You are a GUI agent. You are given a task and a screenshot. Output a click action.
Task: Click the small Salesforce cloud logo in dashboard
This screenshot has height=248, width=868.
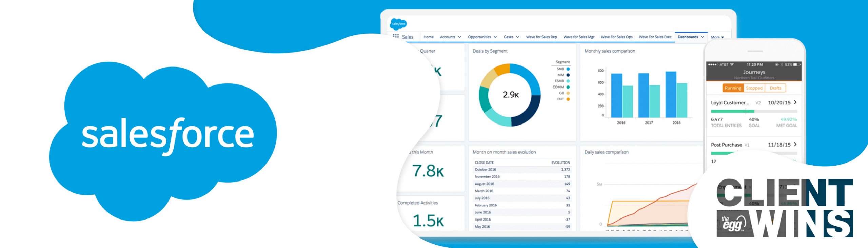click(x=398, y=24)
